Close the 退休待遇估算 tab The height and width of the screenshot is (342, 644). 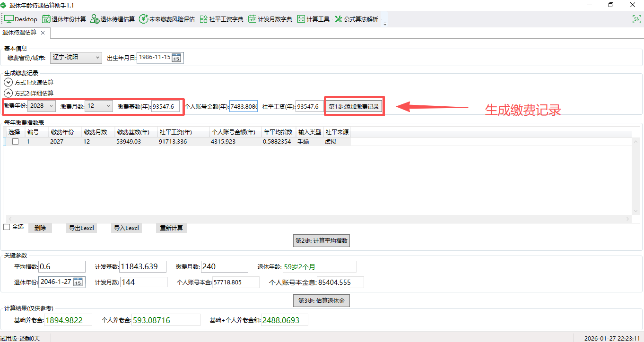coord(43,33)
